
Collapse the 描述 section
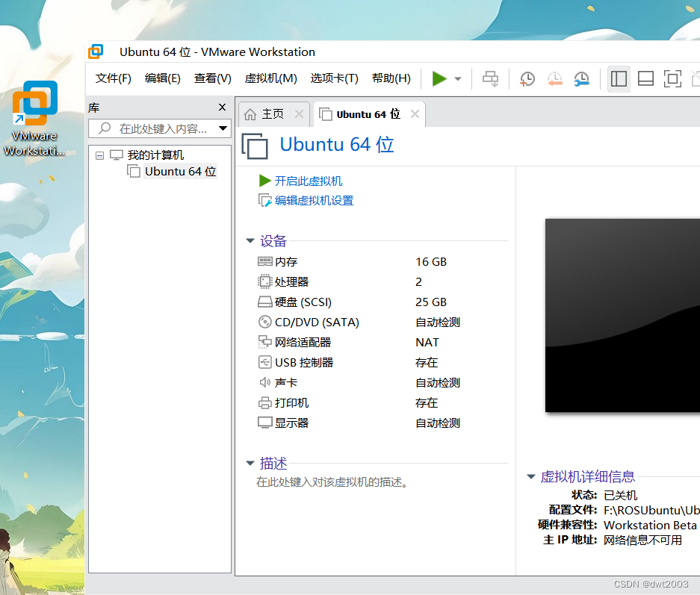[250, 464]
